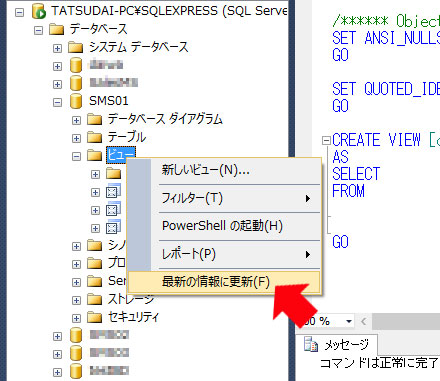Click the データベース folder icon
440x381 pixels.
[x=56, y=29]
